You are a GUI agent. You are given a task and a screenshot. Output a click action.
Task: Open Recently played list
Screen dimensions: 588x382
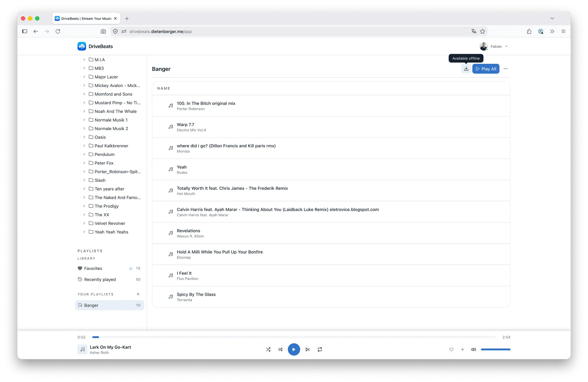click(109, 279)
